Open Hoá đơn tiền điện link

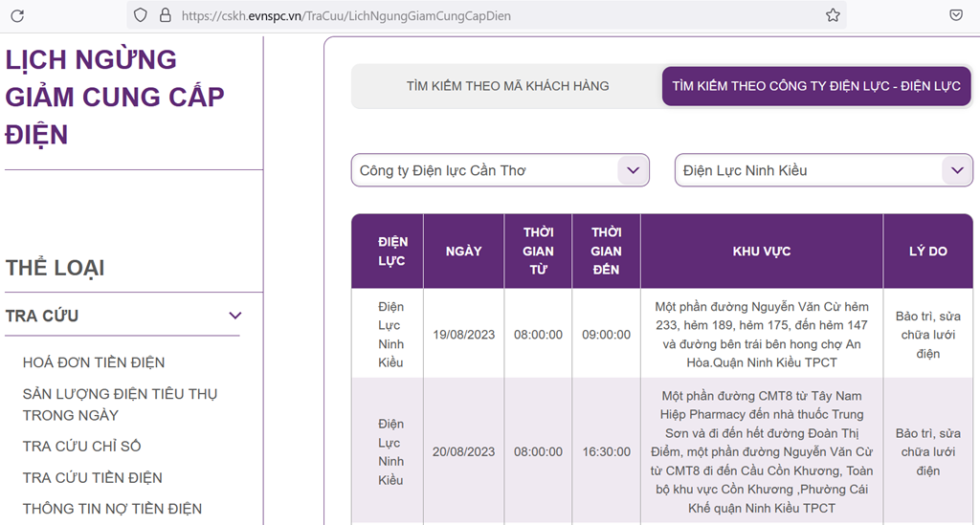pyautogui.click(x=94, y=362)
